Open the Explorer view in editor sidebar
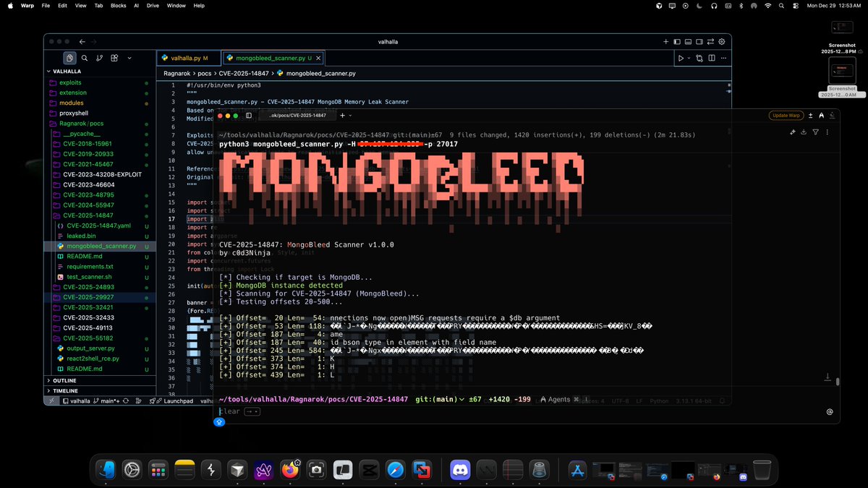The image size is (868, 488). (69, 58)
